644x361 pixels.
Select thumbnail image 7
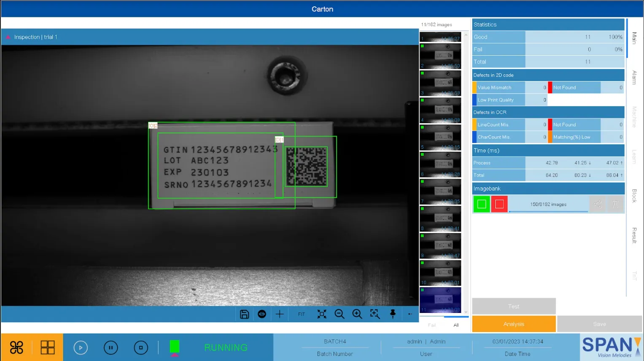point(440,191)
